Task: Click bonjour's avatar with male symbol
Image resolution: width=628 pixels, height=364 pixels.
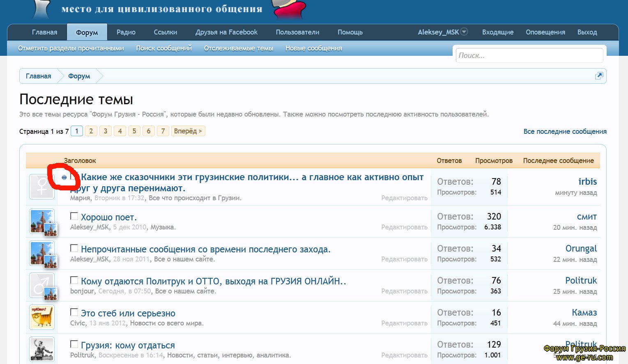Action: tap(42, 285)
